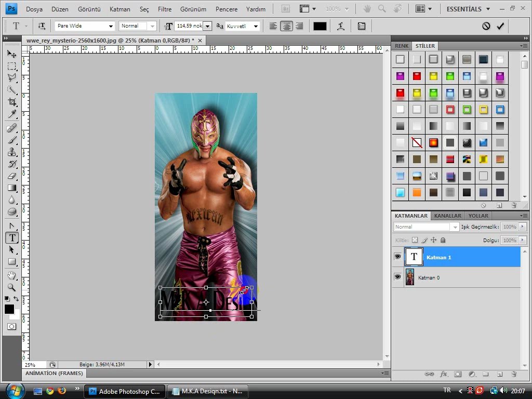Select the Gradient tool
Screen dimensions: 532x399
[11, 188]
